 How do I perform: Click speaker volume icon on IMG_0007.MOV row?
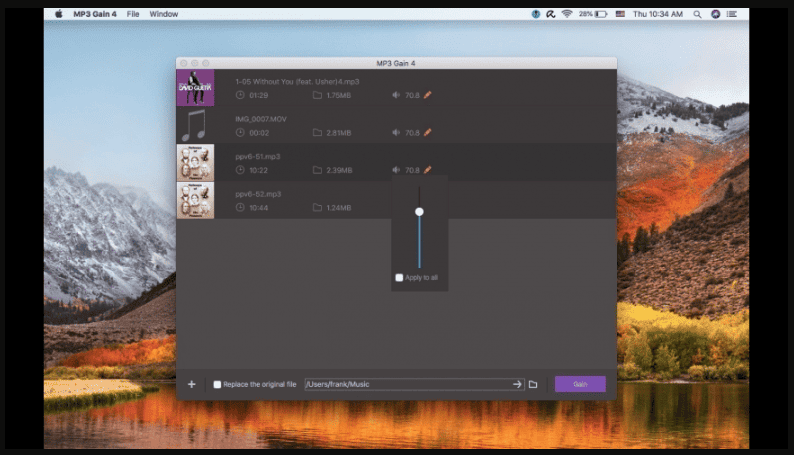point(396,132)
